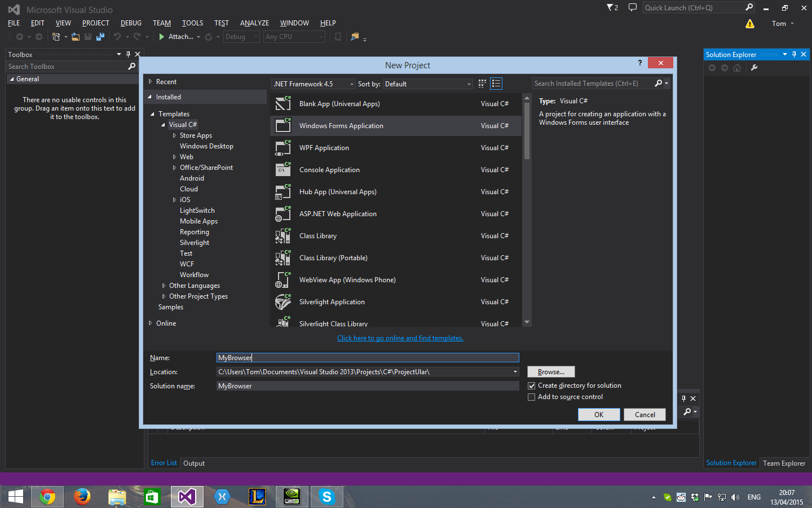Viewport: 812px width, 508px height.
Task: Pick the Hub App (Universal Apps) icon
Action: (x=283, y=192)
